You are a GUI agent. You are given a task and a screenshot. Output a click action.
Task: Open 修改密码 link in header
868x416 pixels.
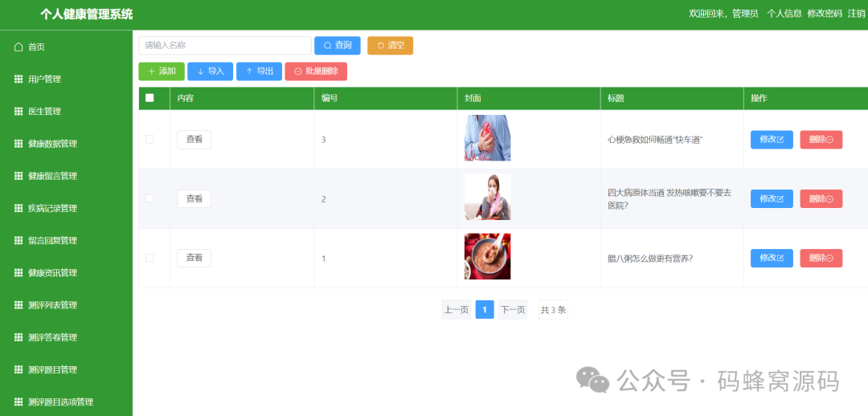coord(825,14)
